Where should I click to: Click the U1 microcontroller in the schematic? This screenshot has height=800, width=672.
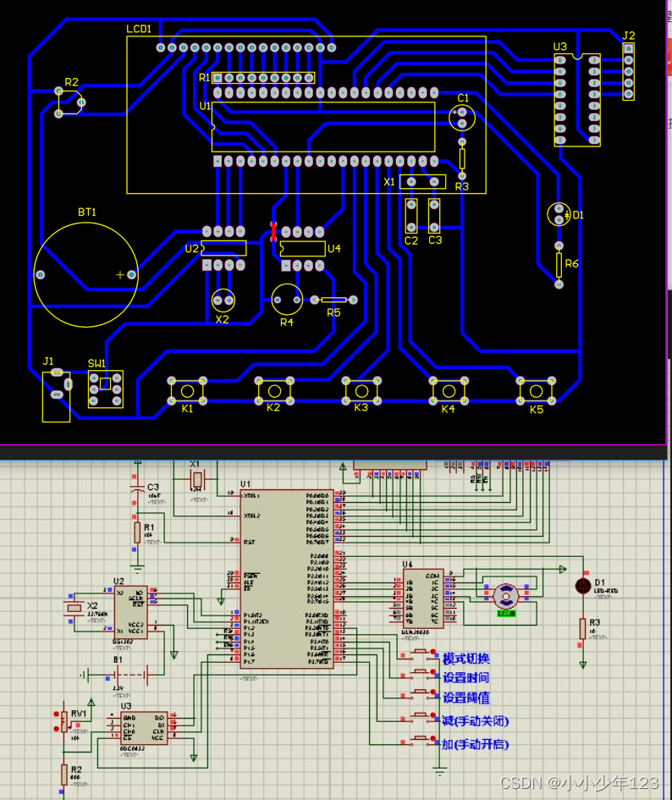287,579
